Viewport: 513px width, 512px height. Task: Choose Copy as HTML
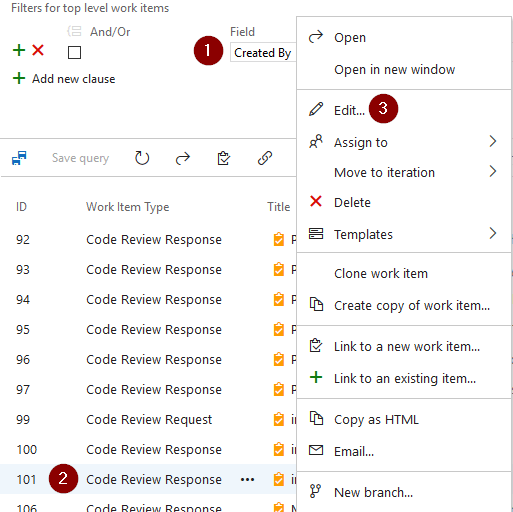[404, 419]
